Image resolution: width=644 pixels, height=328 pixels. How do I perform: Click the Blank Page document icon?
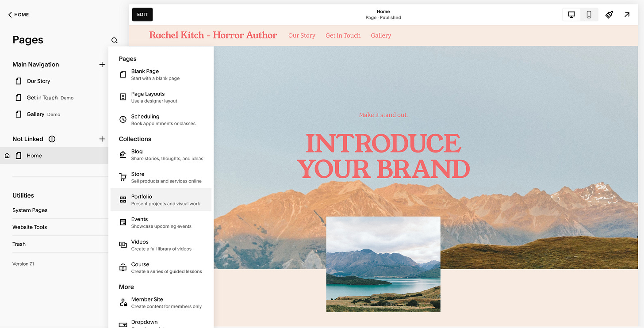tap(123, 74)
